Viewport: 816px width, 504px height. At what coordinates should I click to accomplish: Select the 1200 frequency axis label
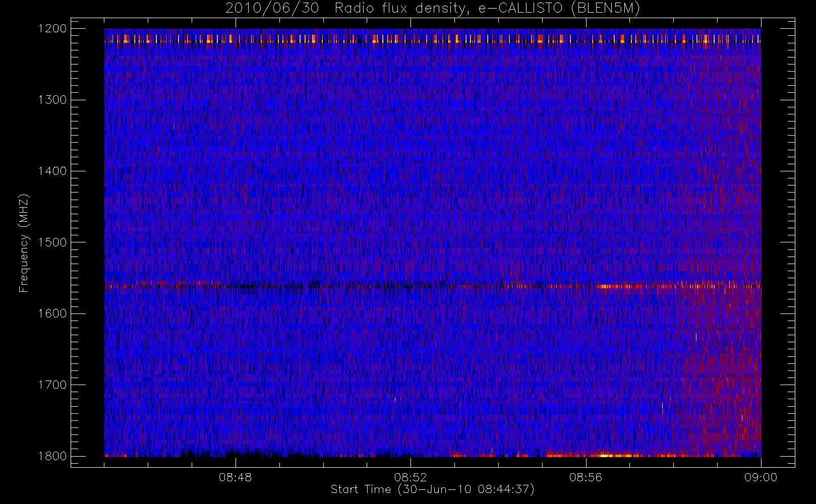52,29
